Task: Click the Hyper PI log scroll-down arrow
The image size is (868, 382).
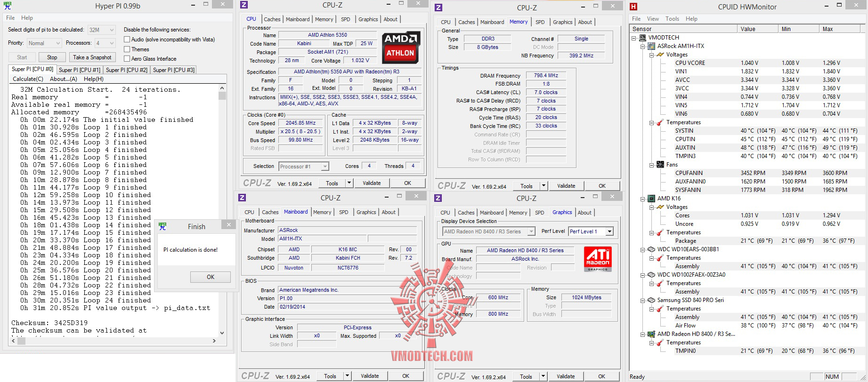Action: point(222,333)
